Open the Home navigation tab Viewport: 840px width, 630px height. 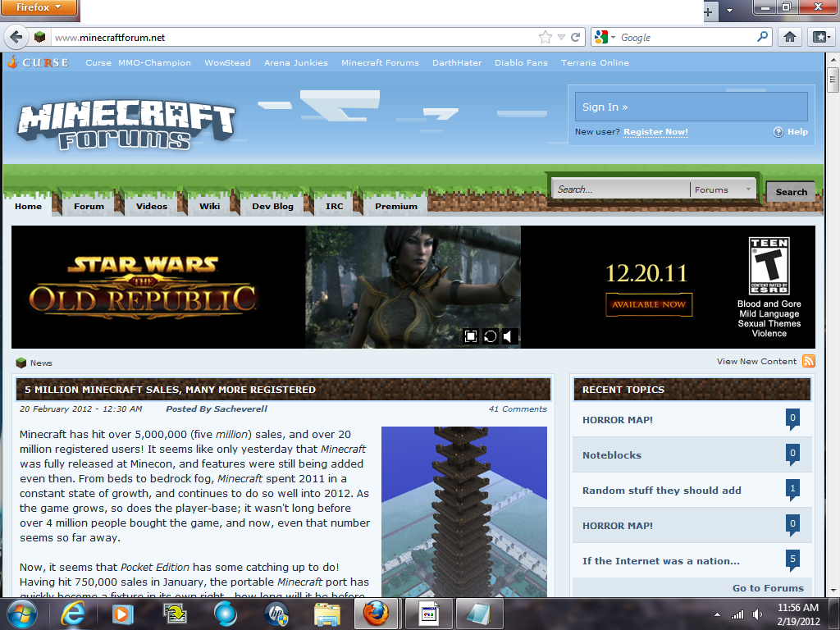coord(28,206)
